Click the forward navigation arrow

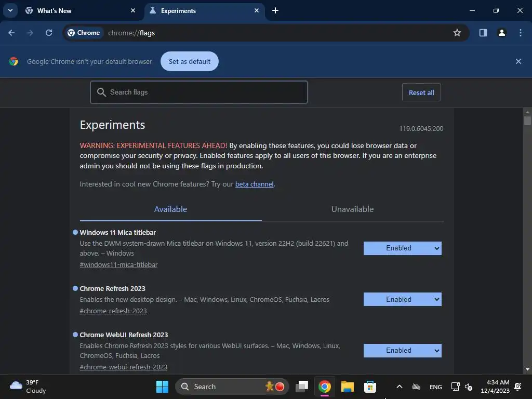coord(30,33)
